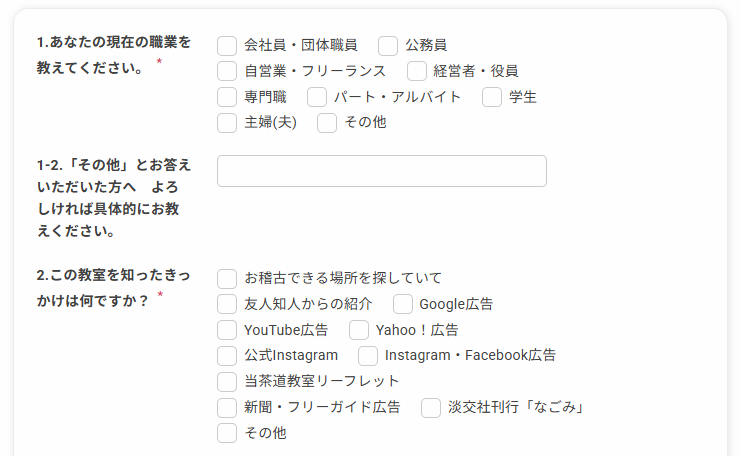Tick the Yahoo！広告 checkbox
This screenshot has height=456, width=740.
[359, 330]
